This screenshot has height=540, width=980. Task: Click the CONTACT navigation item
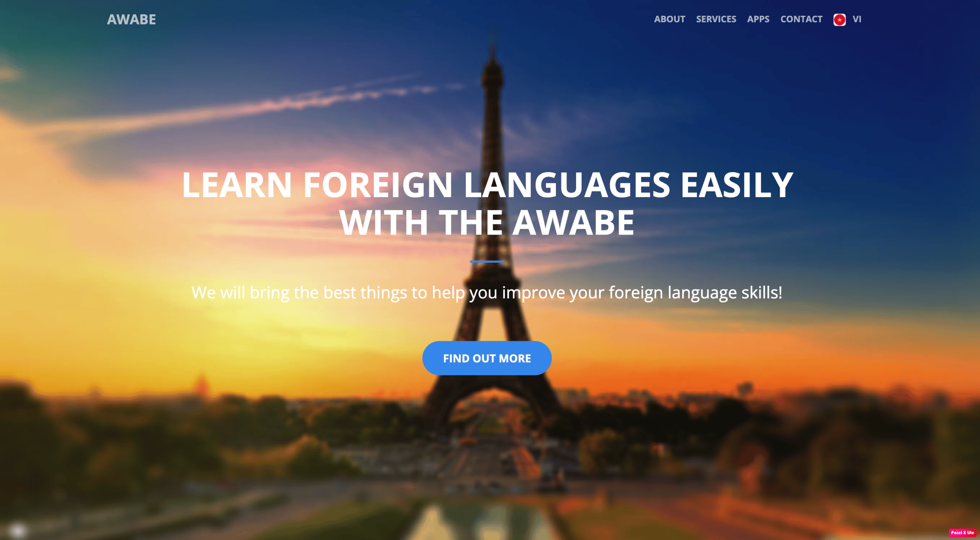(x=800, y=19)
